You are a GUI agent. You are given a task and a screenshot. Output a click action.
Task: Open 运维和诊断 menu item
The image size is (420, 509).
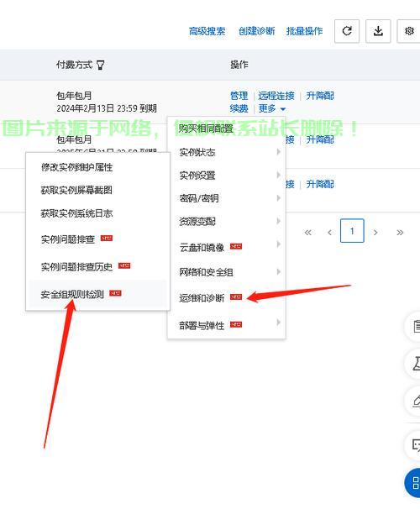pos(226,297)
